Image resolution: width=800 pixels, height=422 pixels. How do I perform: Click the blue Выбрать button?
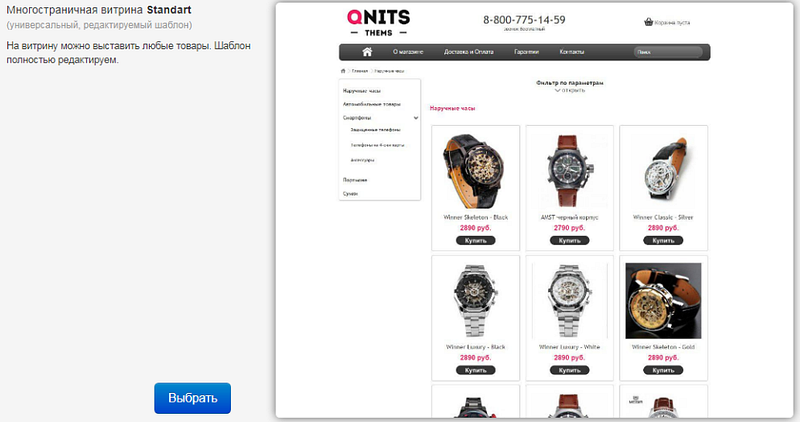point(192,398)
